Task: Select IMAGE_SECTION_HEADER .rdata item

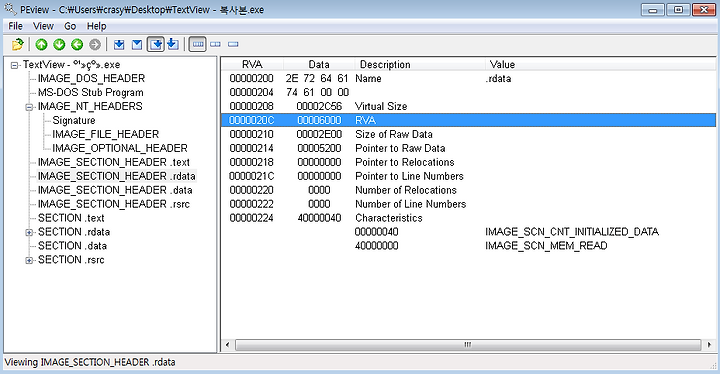Action: (x=117, y=176)
